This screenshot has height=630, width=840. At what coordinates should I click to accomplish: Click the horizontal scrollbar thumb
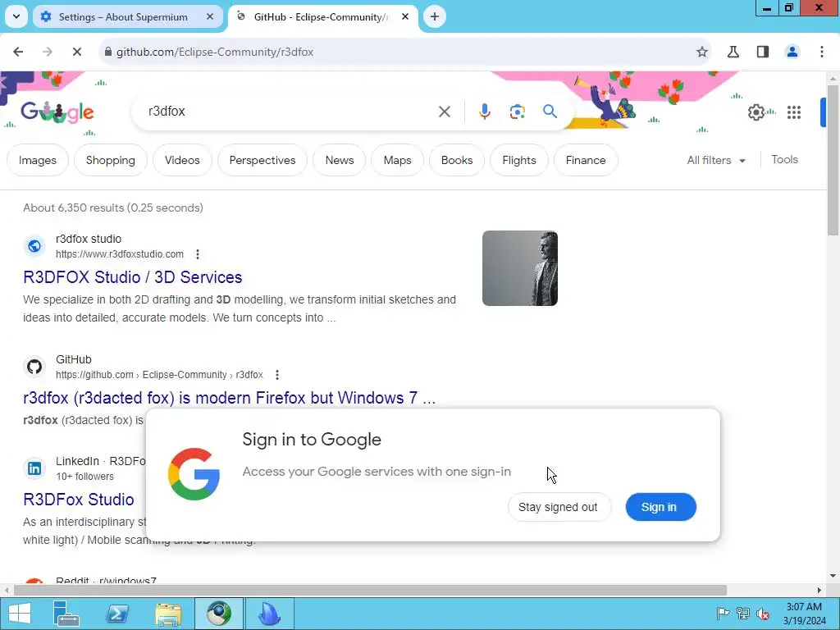coord(370,591)
